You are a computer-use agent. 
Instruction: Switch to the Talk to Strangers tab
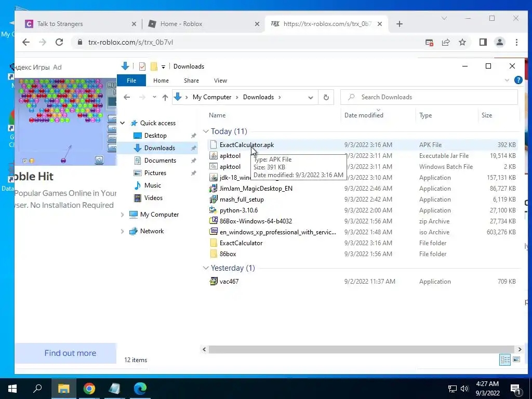point(60,24)
